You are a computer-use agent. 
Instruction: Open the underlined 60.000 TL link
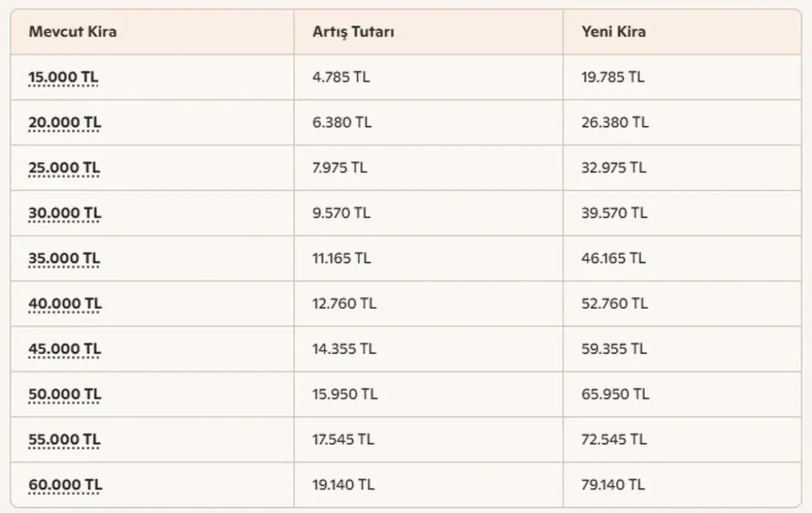(x=65, y=486)
